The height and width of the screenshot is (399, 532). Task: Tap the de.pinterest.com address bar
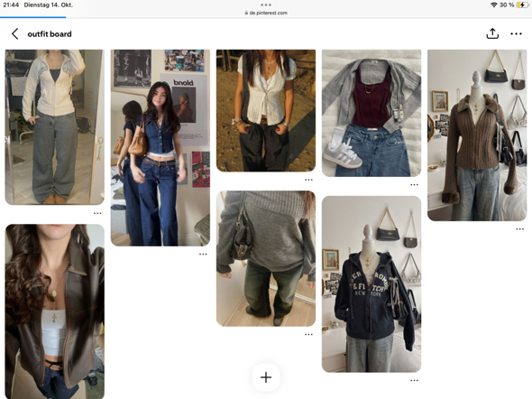266,13
